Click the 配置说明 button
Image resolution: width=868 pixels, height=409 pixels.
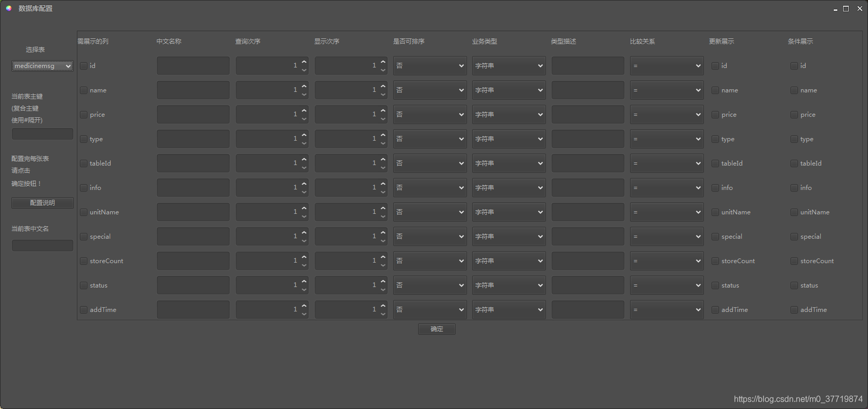[43, 203]
